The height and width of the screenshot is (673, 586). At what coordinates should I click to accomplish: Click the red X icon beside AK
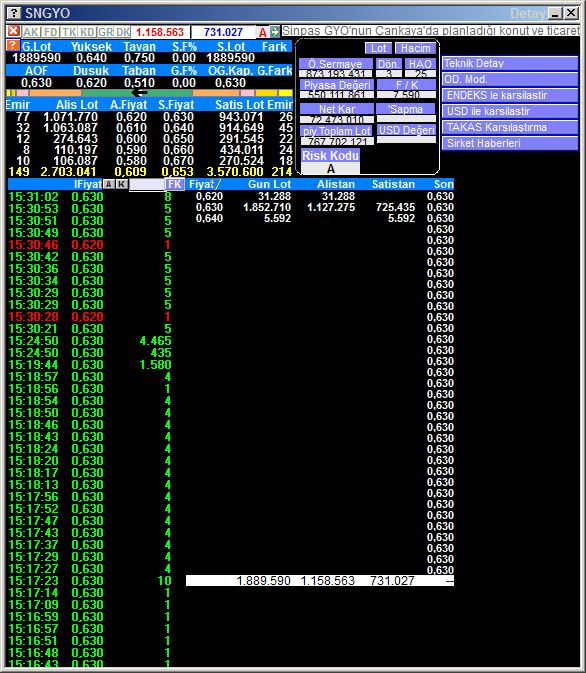(x=14, y=31)
